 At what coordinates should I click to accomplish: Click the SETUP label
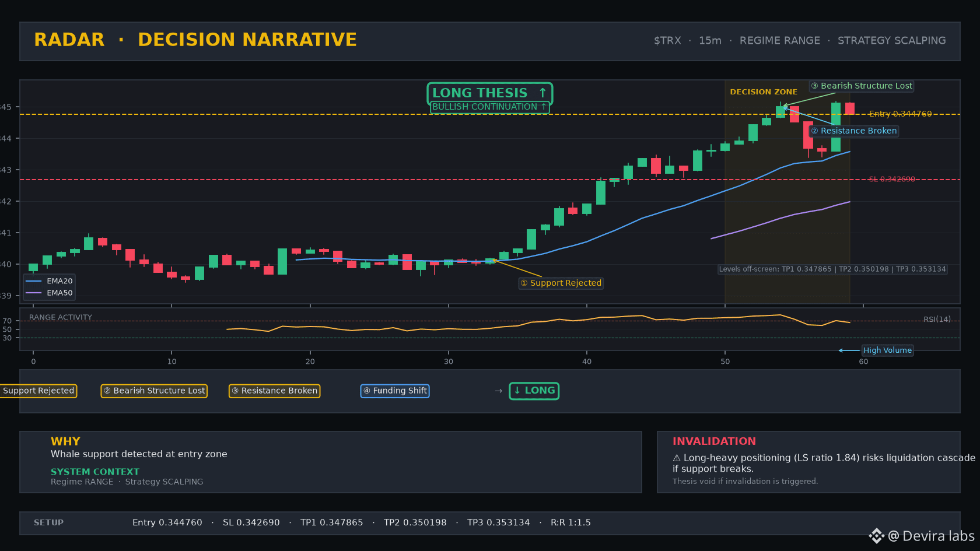click(48, 522)
